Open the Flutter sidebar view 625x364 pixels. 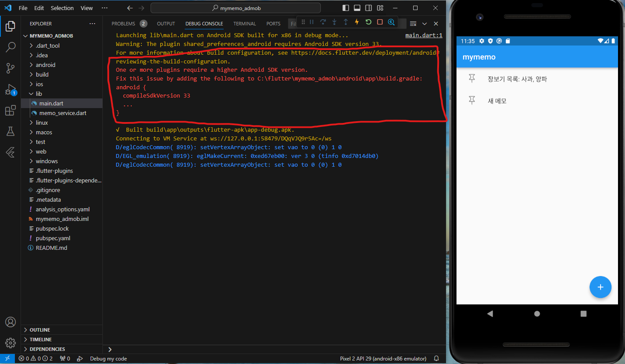pos(10,152)
